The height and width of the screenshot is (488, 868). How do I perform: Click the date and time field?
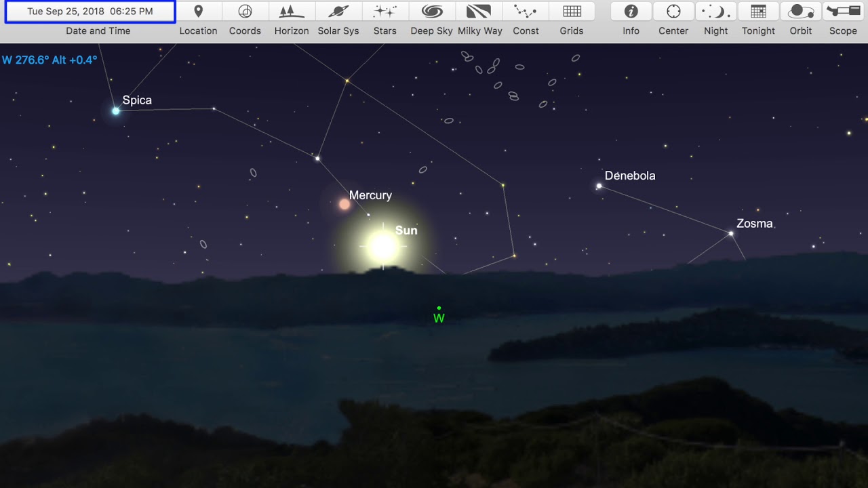tap(90, 12)
